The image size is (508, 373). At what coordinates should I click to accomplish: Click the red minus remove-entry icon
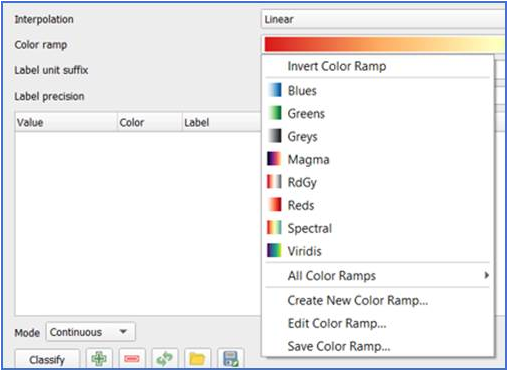click(132, 359)
